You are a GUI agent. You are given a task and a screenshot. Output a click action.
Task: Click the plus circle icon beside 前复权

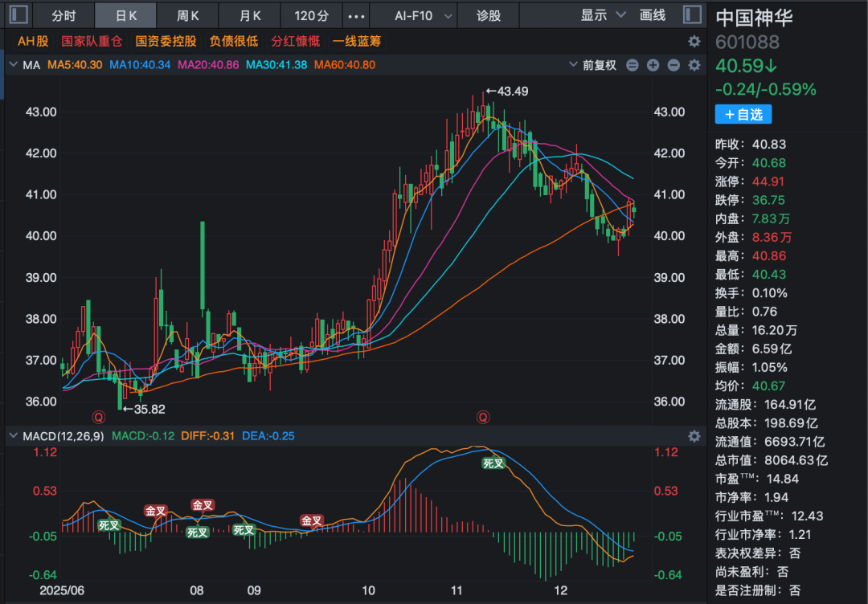coord(653,65)
